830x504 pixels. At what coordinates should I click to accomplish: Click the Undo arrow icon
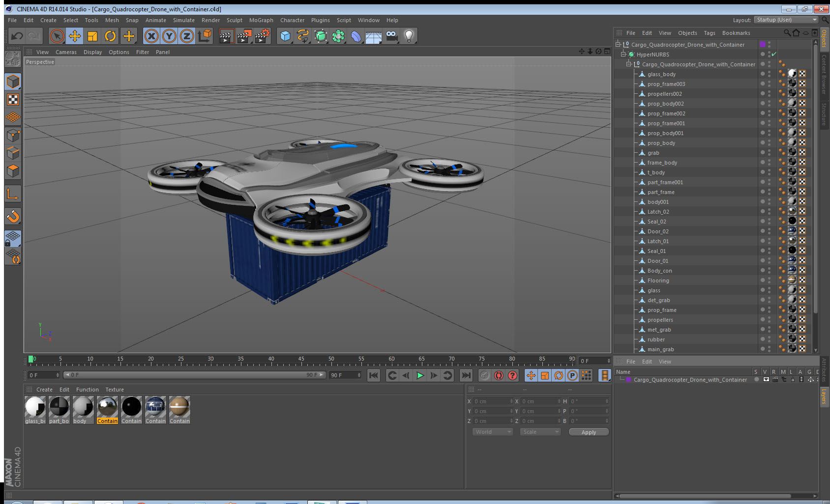click(x=17, y=36)
